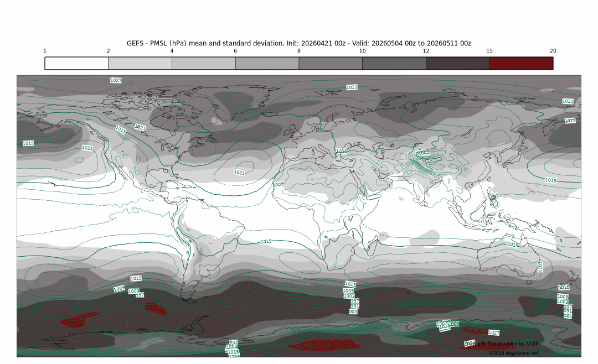Select the 1021 label over the North Atlantic high

click(x=239, y=173)
